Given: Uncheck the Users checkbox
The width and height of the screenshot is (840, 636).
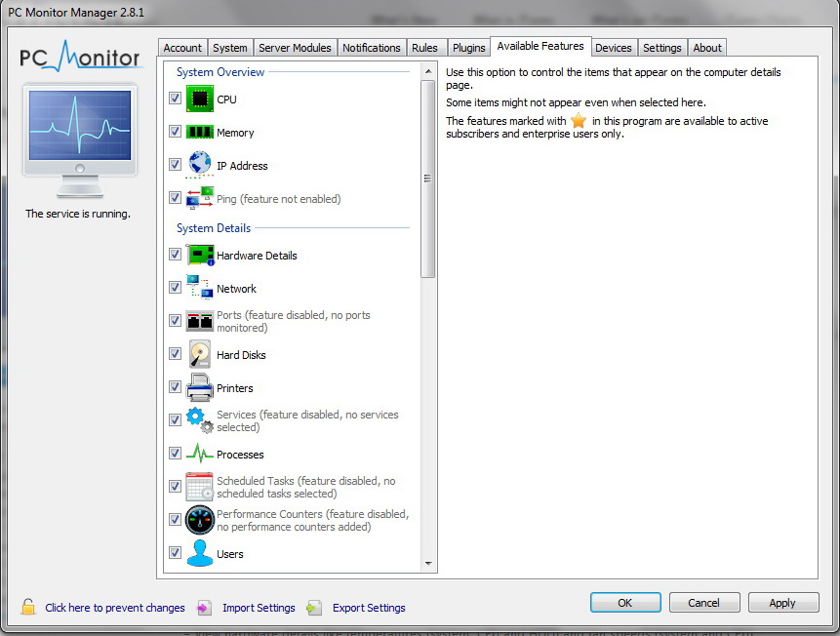Looking at the screenshot, I should [175, 552].
